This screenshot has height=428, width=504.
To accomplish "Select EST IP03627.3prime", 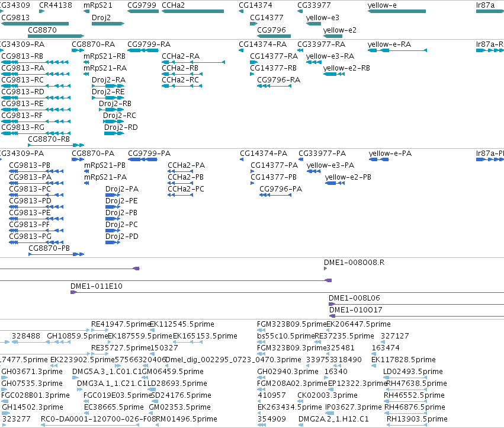I will pos(330,413).
